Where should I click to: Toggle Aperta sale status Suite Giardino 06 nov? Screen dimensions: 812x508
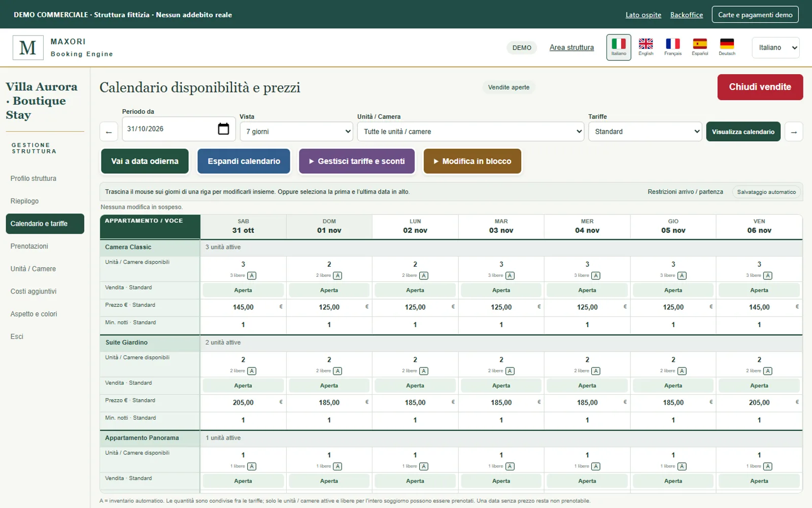(x=759, y=386)
